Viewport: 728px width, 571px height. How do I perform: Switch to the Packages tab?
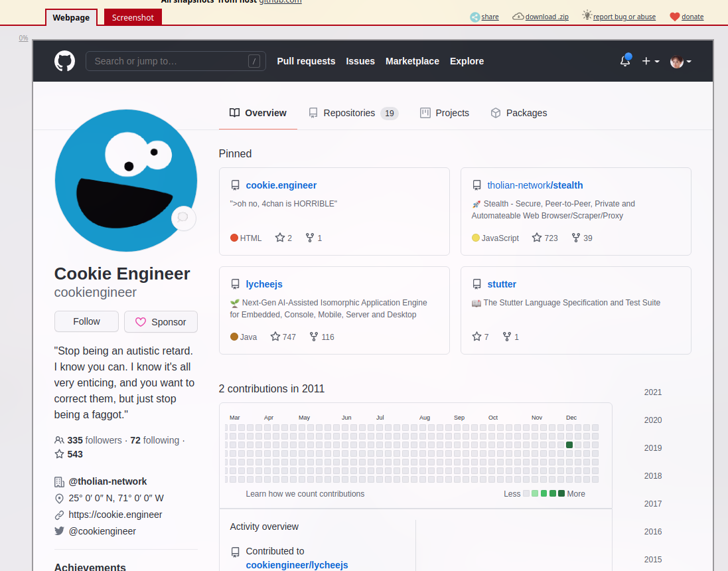(518, 113)
